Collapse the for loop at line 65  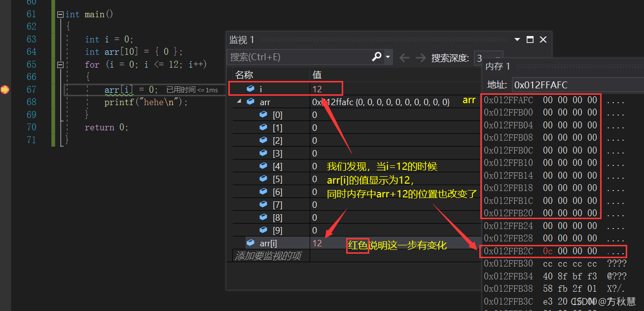pos(60,64)
